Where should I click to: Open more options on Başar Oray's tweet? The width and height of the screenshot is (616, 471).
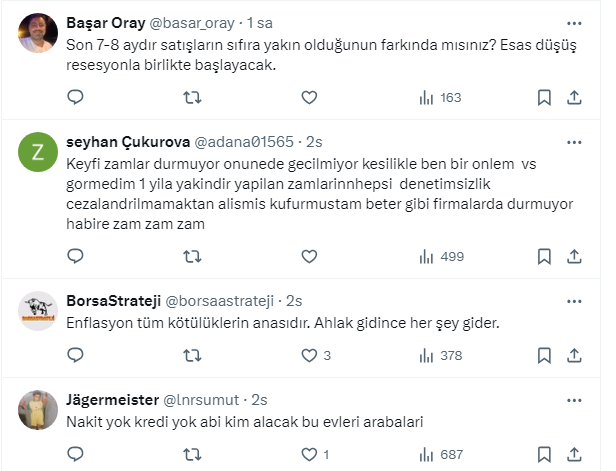click(x=575, y=23)
